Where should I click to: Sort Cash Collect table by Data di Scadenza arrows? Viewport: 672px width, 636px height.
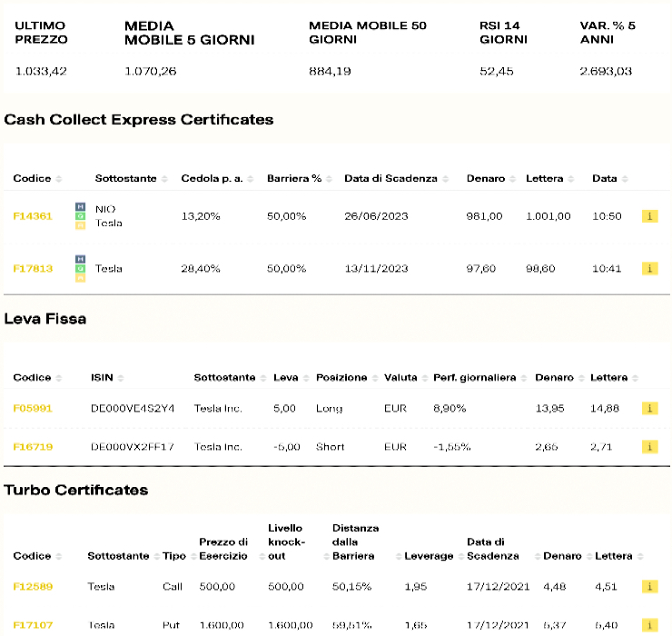click(445, 179)
